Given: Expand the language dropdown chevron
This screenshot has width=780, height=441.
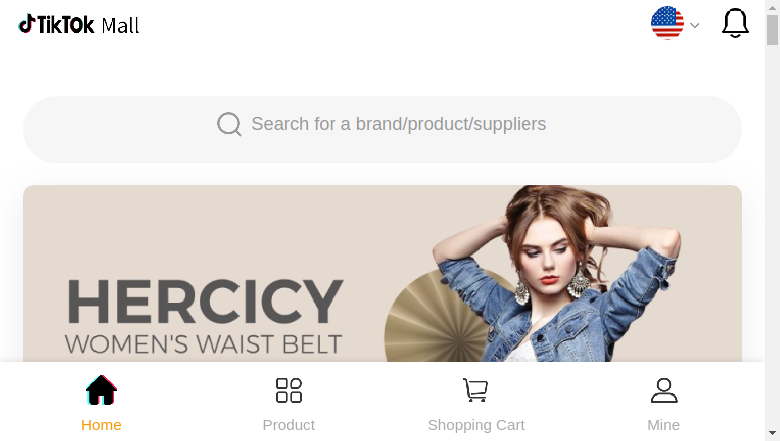Looking at the screenshot, I should (x=695, y=25).
